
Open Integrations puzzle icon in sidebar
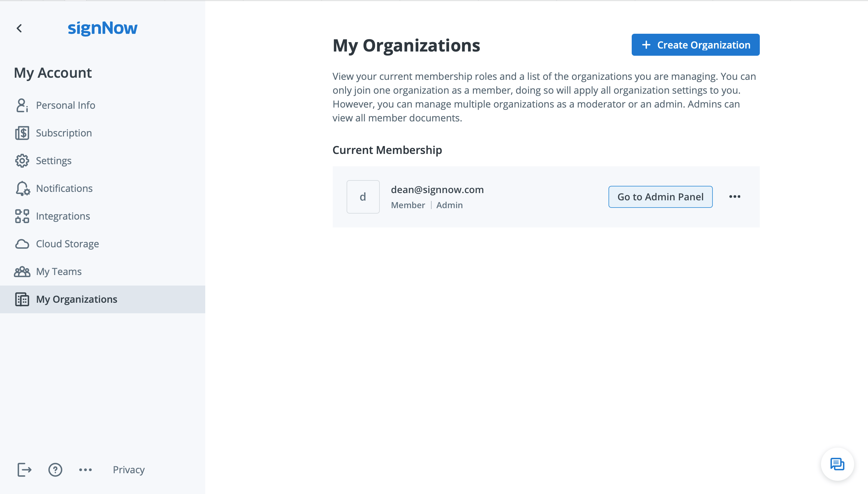[x=22, y=216]
